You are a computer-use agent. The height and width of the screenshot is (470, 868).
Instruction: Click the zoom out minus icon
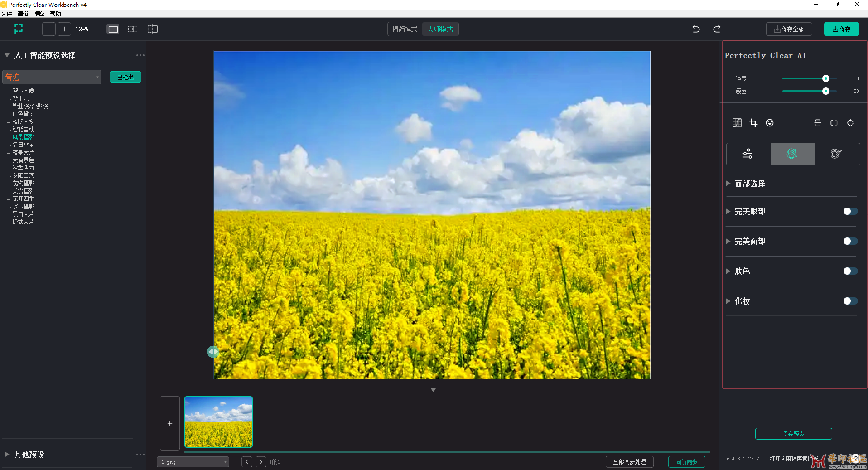click(49, 29)
